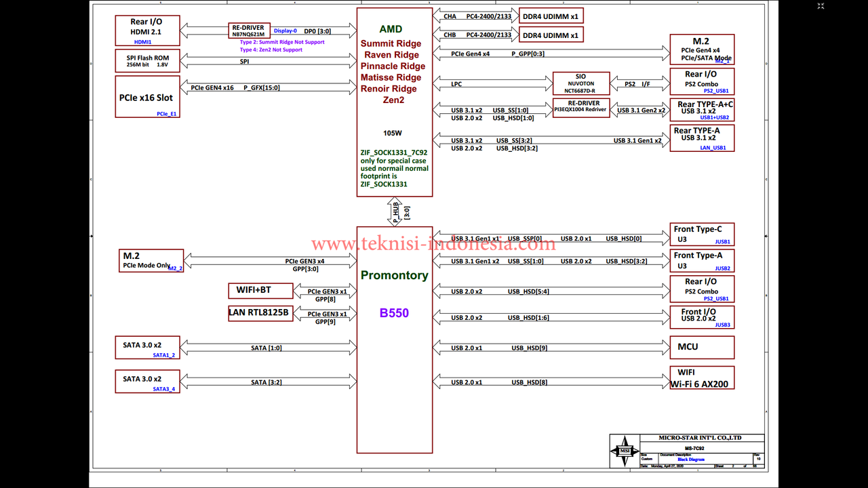Click the USB_SSP[0] signal label

pos(525,239)
